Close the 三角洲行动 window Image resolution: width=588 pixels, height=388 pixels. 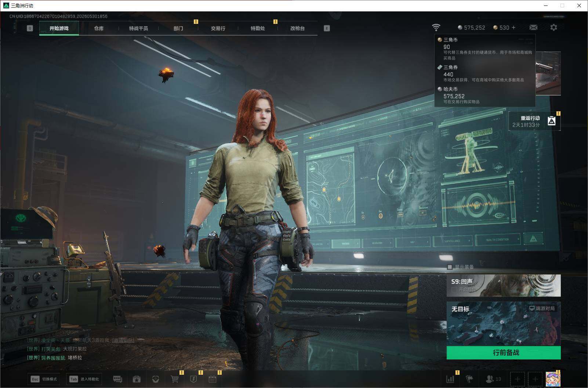click(x=579, y=6)
